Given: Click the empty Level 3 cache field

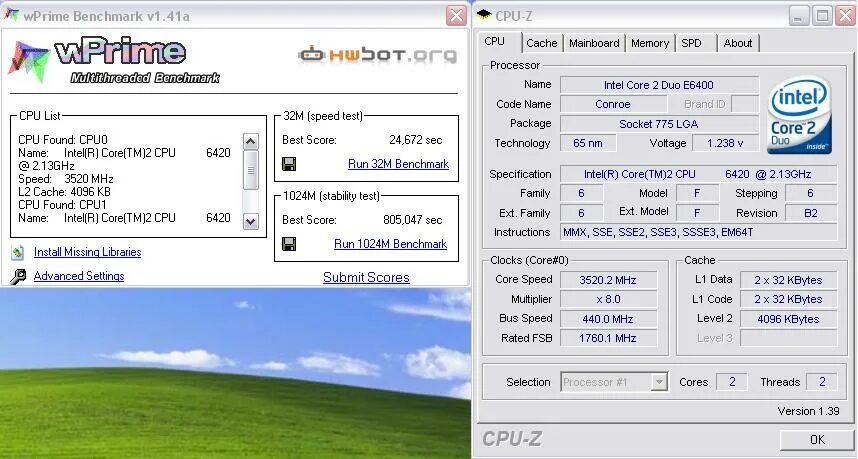Looking at the screenshot, I should 789,338.
